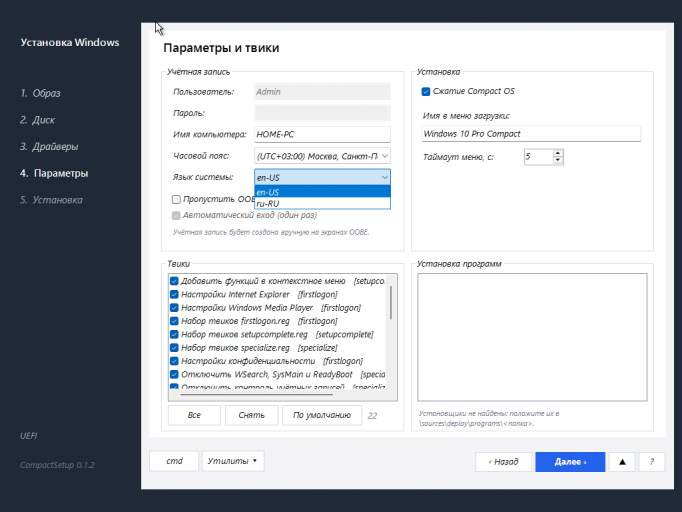Click the Имя в меню загрузки field

tap(531, 134)
